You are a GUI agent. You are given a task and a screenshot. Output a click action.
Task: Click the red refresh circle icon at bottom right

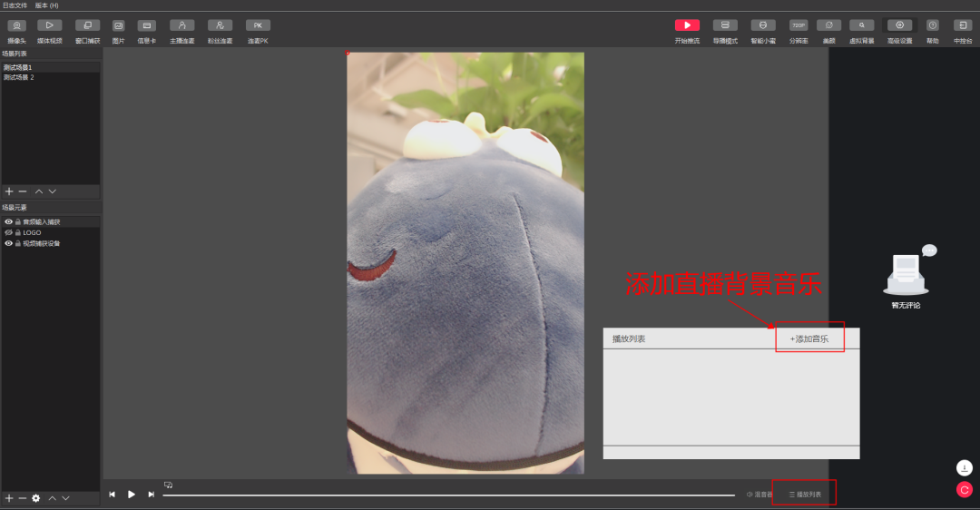[x=965, y=490]
